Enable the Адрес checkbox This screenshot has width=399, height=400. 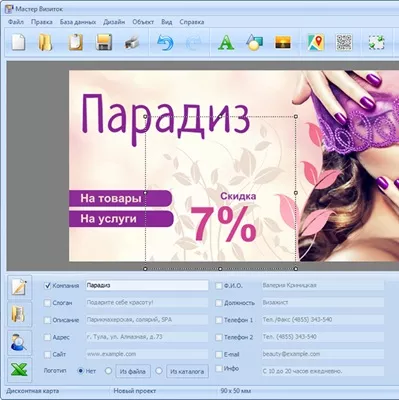pos(48,337)
